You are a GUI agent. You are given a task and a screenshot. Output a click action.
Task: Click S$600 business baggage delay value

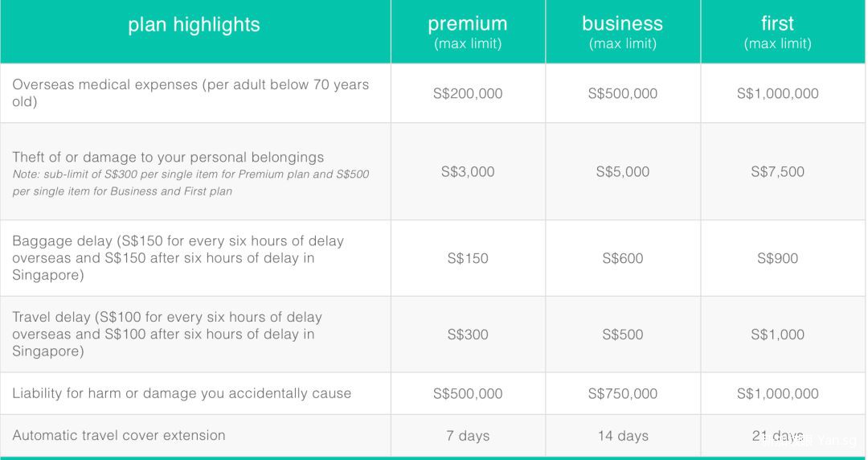point(622,258)
